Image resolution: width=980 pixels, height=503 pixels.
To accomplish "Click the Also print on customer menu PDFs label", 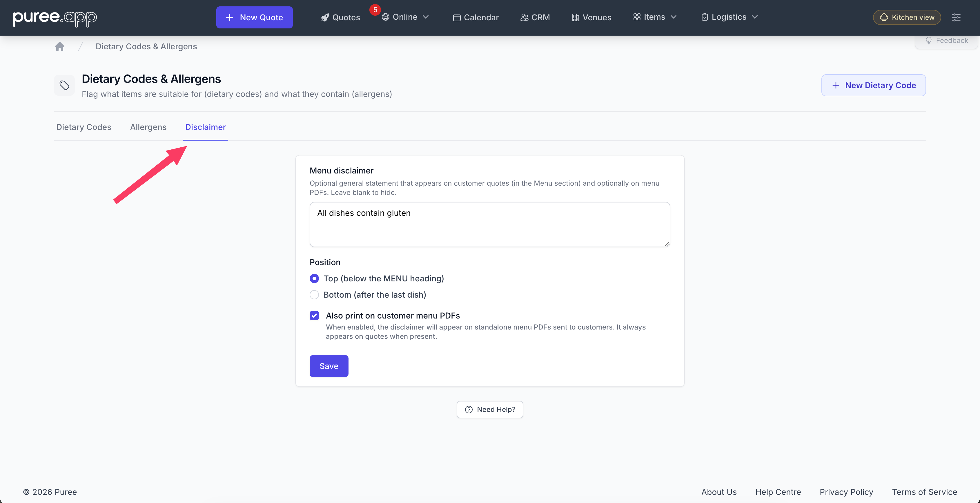I will [x=393, y=316].
